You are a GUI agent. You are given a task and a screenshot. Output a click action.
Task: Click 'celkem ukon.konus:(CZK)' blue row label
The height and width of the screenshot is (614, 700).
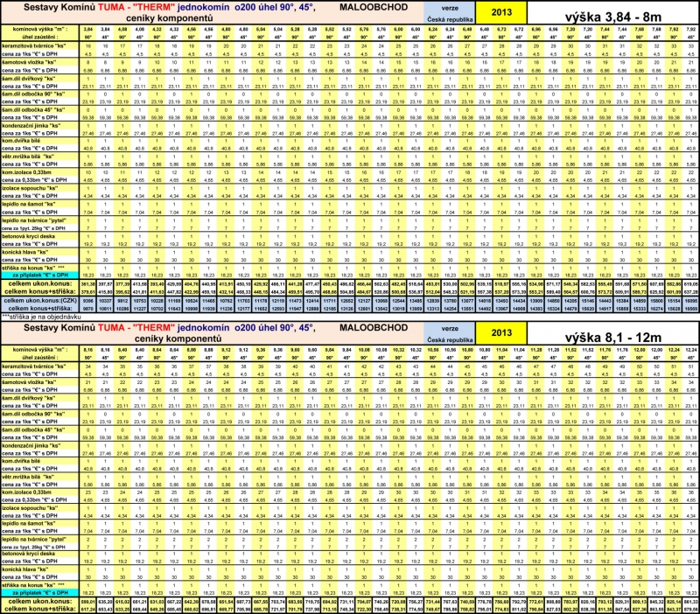(x=40, y=301)
